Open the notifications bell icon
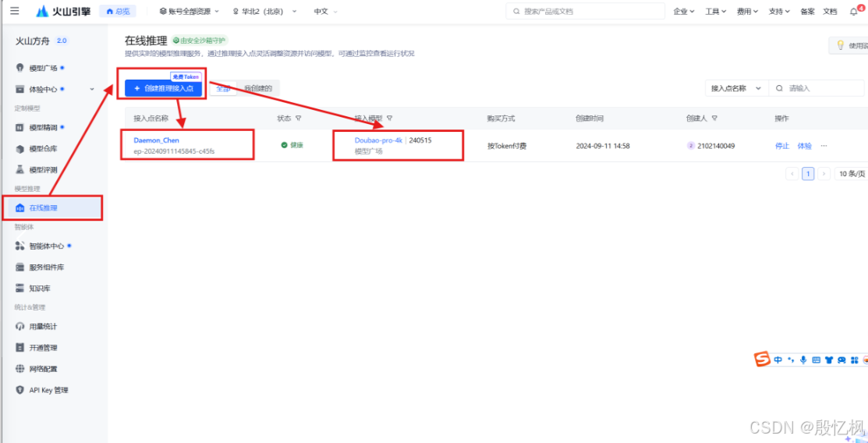 [854, 12]
